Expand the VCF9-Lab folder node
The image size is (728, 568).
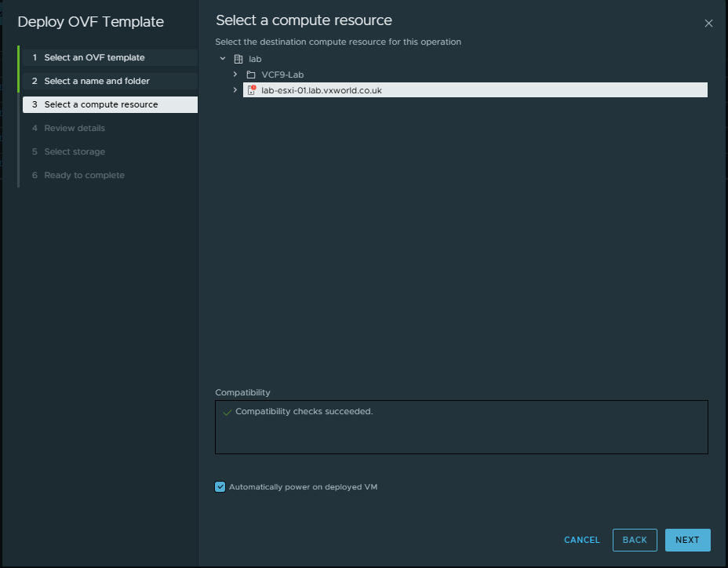point(235,75)
